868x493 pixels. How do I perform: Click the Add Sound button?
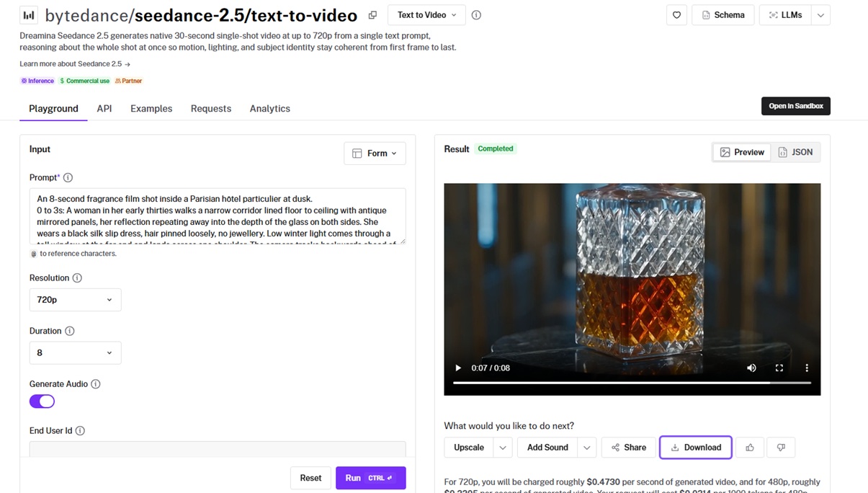point(547,448)
